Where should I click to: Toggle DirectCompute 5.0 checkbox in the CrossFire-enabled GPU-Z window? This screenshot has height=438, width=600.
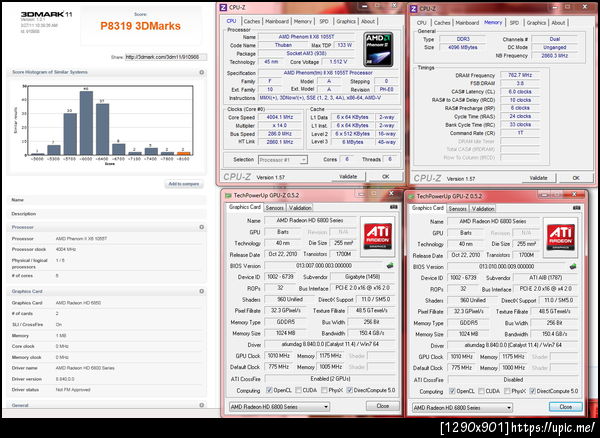pyautogui.click(x=349, y=390)
